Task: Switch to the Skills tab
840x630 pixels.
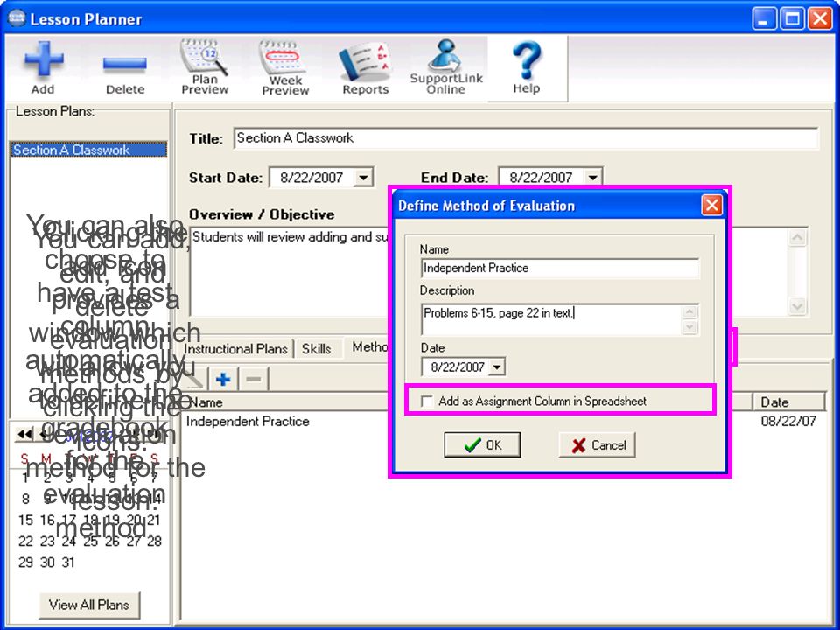Action: click(x=316, y=349)
